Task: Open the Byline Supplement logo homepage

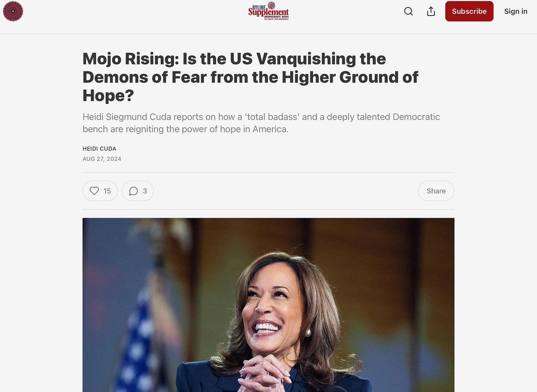Action: pos(268,11)
